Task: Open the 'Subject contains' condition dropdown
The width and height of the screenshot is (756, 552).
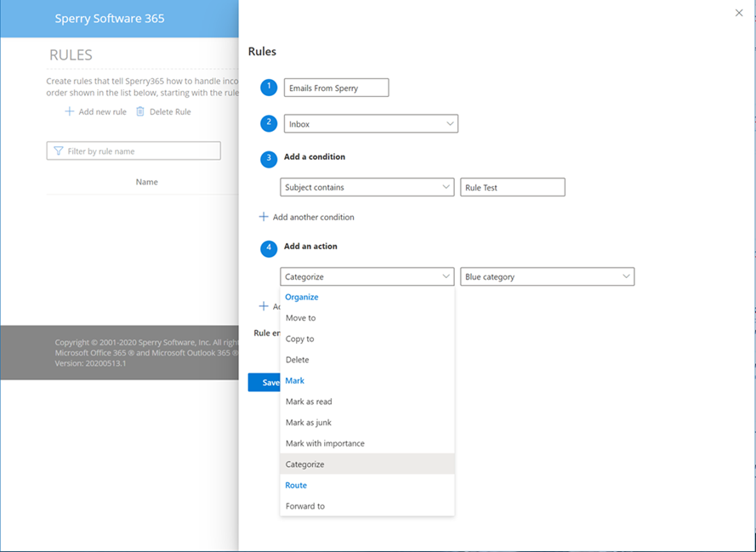Action: (367, 187)
